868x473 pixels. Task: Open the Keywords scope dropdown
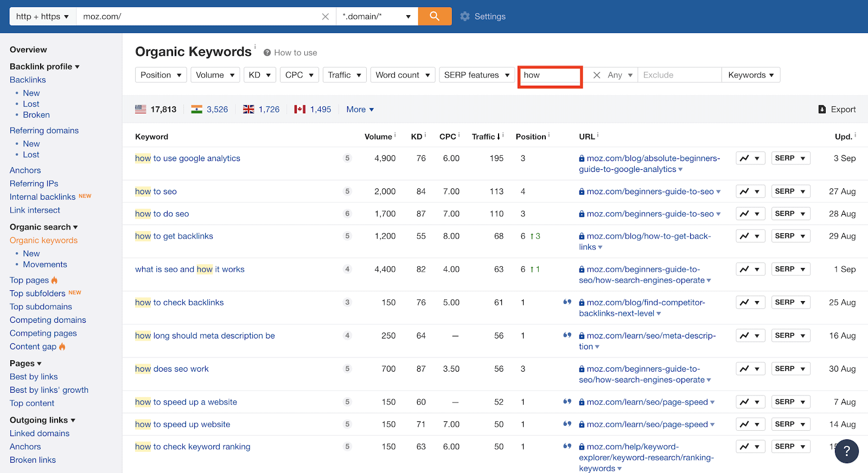click(751, 75)
